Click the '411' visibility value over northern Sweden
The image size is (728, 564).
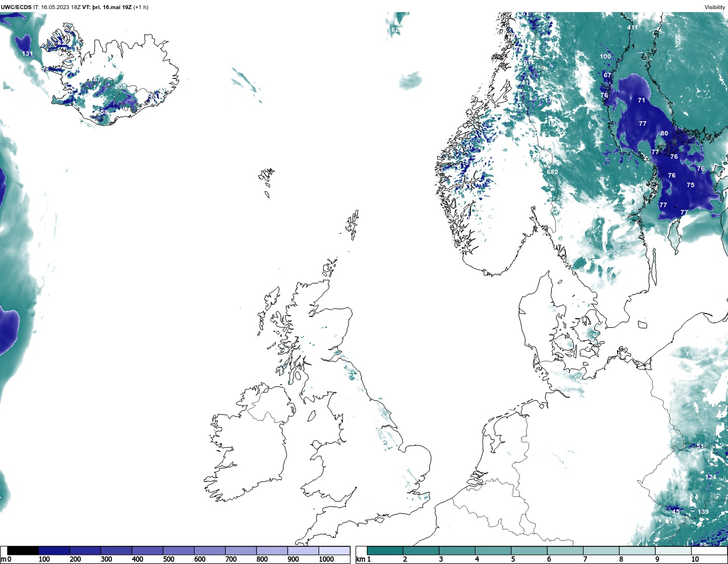tap(632, 27)
